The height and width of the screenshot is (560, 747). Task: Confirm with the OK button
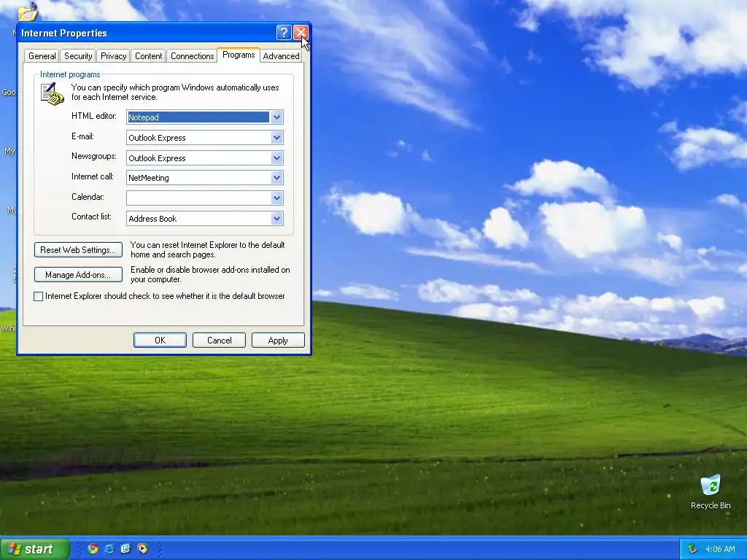(x=160, y=340)
